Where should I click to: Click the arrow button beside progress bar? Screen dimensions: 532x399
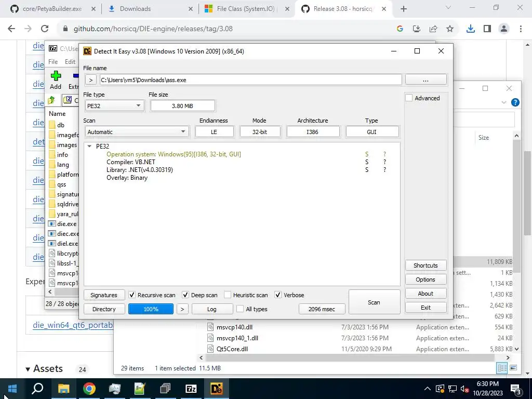182,309
